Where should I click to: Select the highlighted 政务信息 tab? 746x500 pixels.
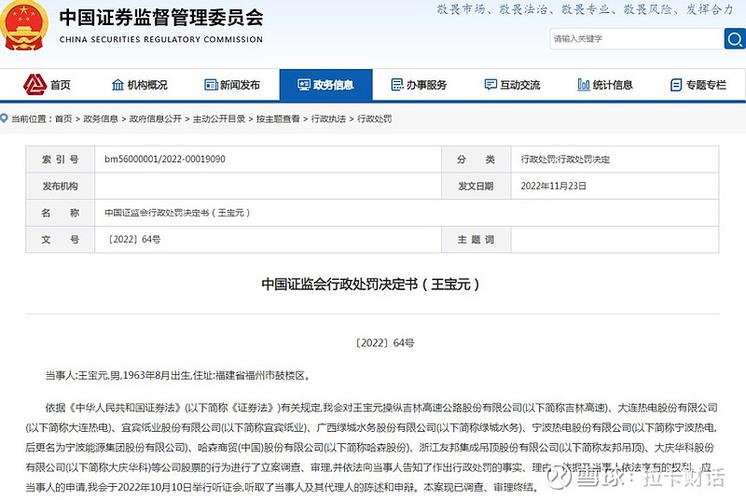tap(326, 85)
